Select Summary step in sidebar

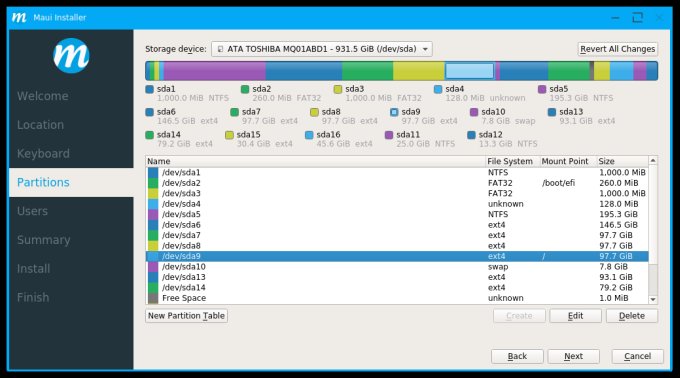click(x=43, y=240)
